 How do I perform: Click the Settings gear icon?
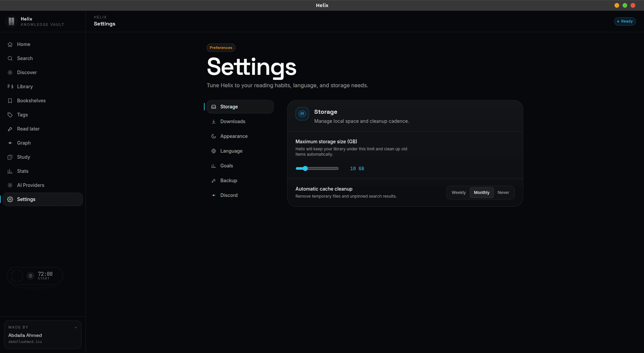pos(10,199)
